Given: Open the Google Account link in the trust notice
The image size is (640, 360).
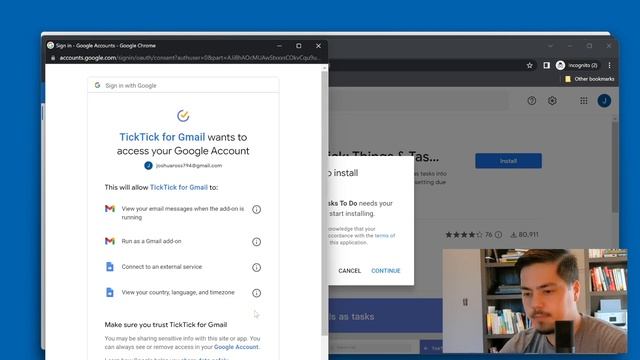Looking at the screenshot, I should pos(236,347).
